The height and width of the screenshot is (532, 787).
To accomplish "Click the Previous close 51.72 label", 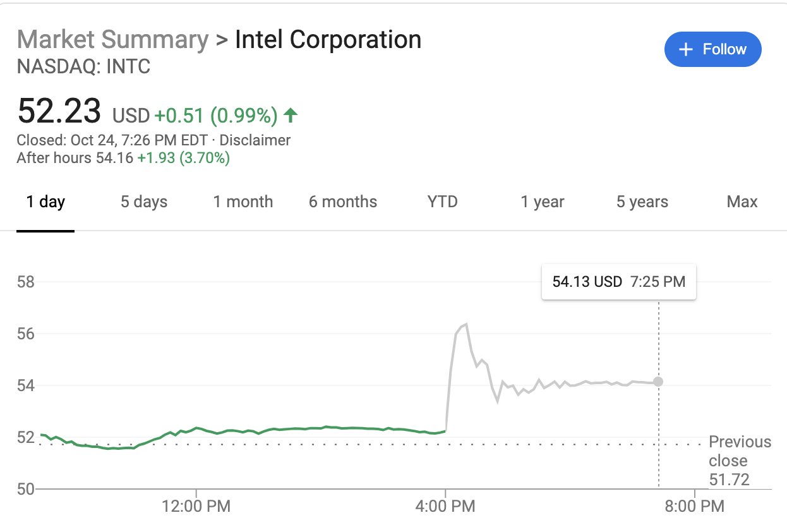I will pyautogui.click(x=739, y=461).
